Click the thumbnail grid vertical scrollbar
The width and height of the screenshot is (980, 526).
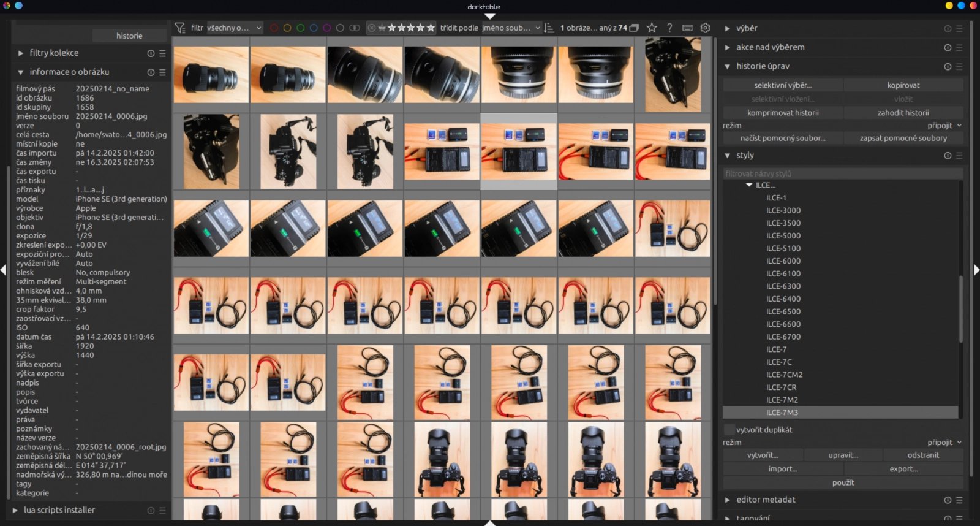click(x=715, y=172)
